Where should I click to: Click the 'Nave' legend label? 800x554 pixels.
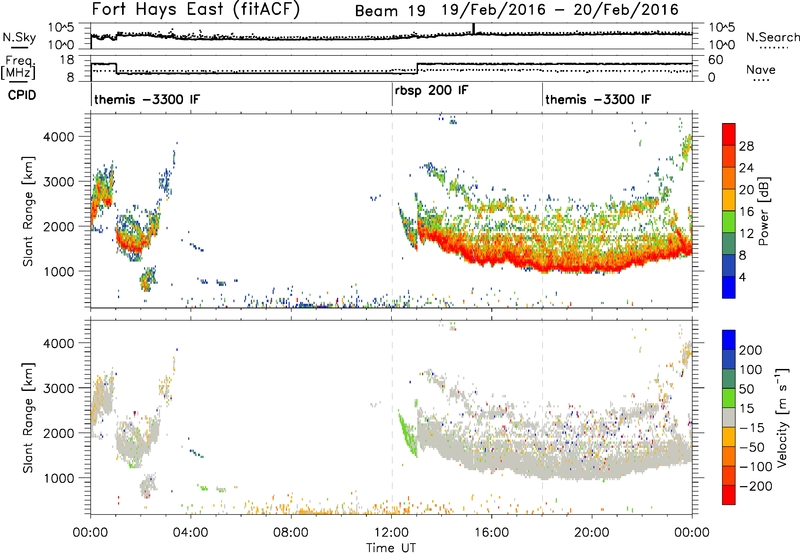(x=761, y=69)
